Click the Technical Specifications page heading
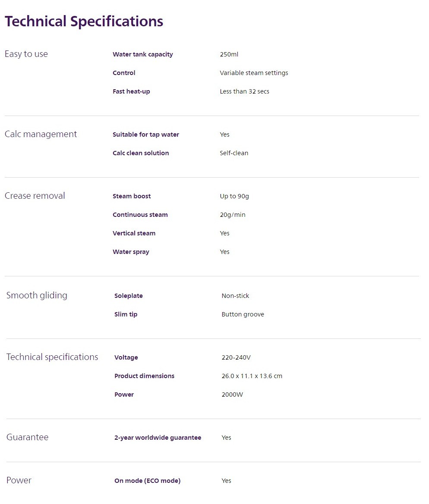The image size is (429, 504). coord(84,22)
